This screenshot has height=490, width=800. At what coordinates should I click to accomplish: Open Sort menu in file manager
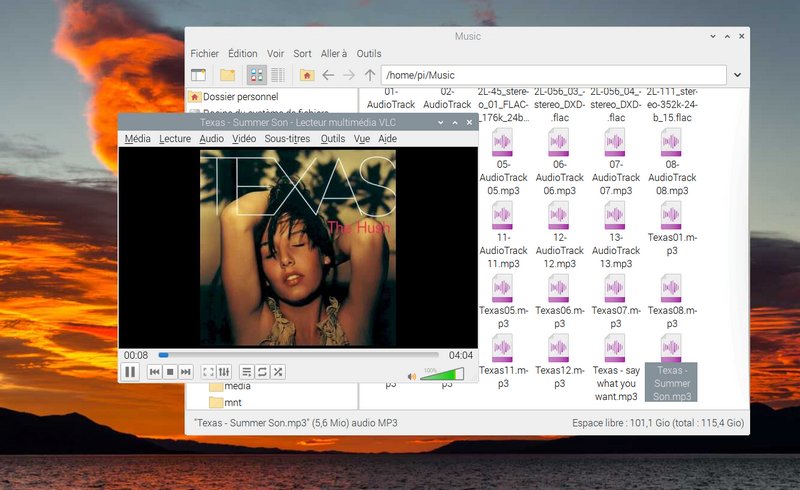(x=302, y=54)
